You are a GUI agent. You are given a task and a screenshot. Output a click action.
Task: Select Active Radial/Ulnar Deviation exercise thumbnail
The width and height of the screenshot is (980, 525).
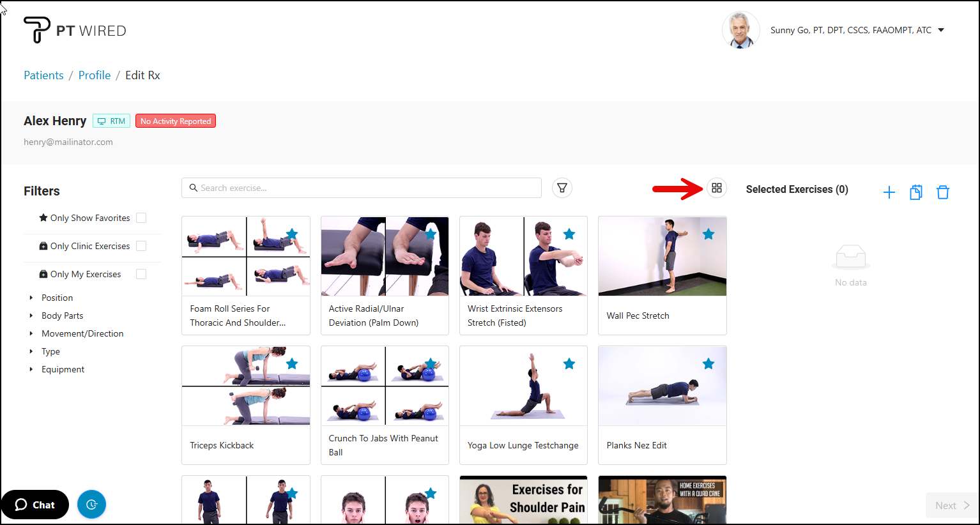pos(385,256)
